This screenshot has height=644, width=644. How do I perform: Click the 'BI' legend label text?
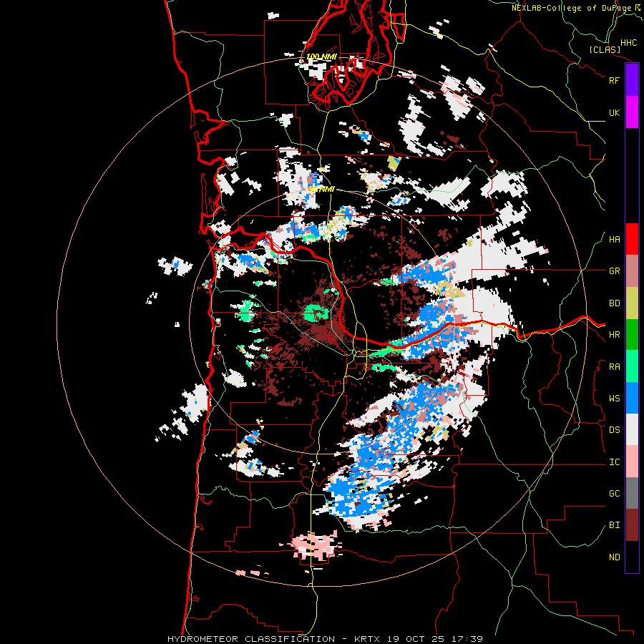pos(614,525)
